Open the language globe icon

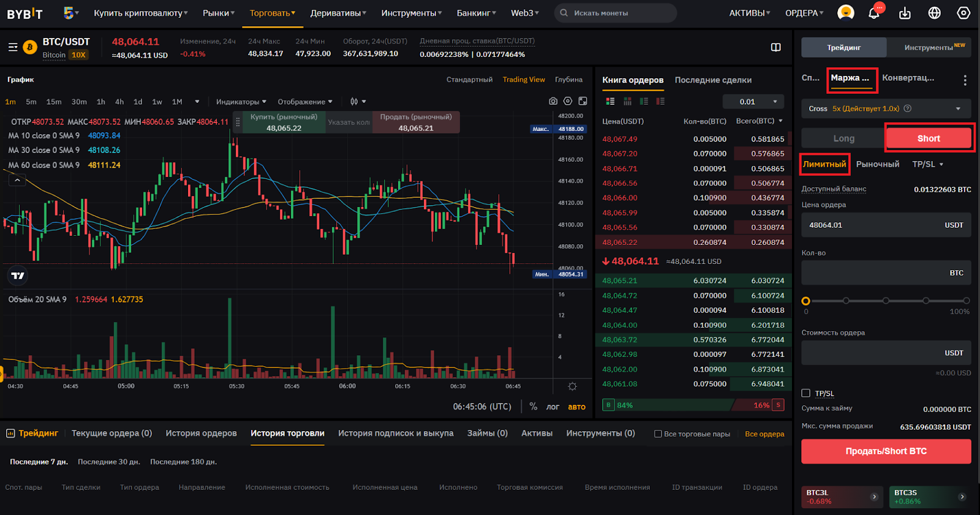pyautogui.click(x=934, y=13)
